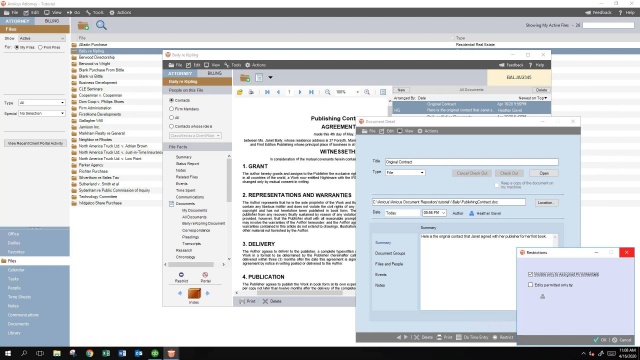Viewport: 640px width, 360px height.
Task: Select the All radio under People on this File
Action: click(171, 118)
